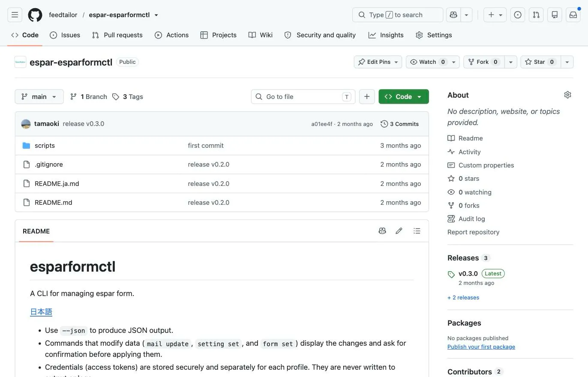This screenshot has width=588, height=377.
Task: Open the main branch selector
Action: pyautogui.click(x=39, y=96)
